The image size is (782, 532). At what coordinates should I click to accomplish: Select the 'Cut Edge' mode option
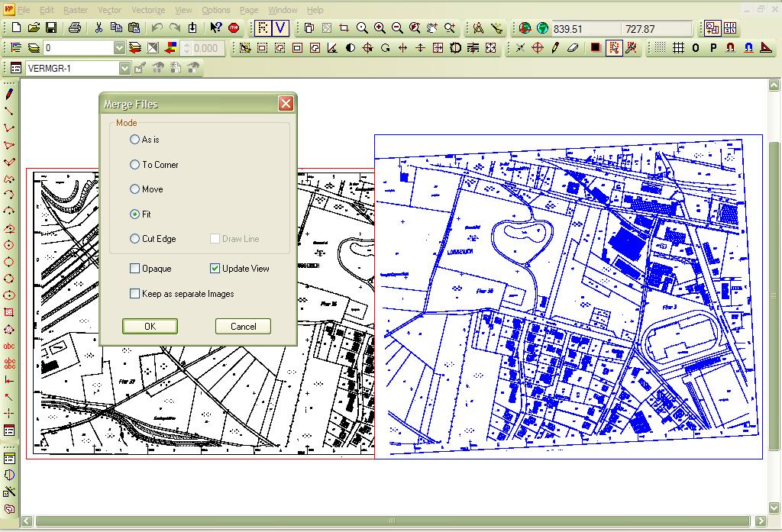coord(135,239)
